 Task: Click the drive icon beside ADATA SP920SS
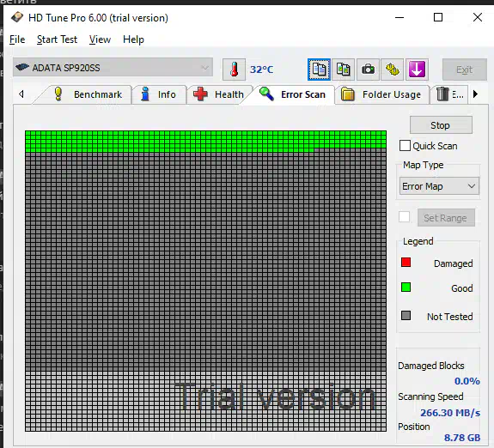click(22, 67)
